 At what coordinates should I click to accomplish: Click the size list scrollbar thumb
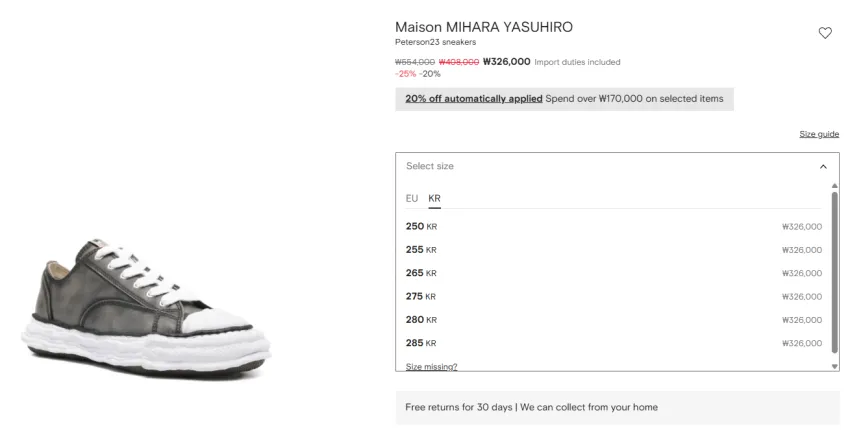click(835, 273)
